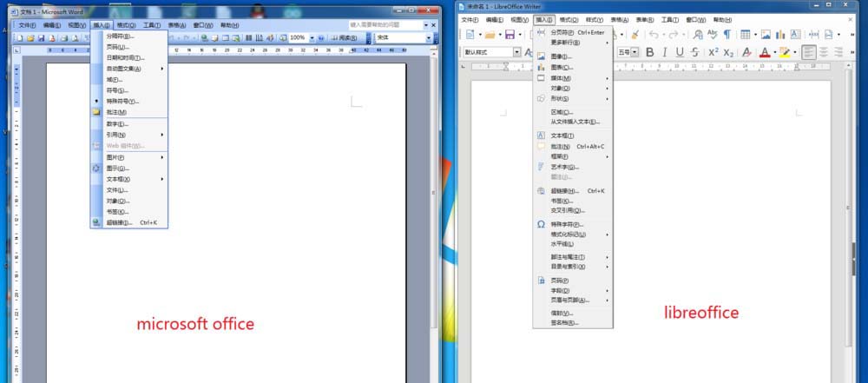The image size is (868, 383).
Task: Click the Redo arrow in LibreOffice toolbar
Action: (674, 35)
